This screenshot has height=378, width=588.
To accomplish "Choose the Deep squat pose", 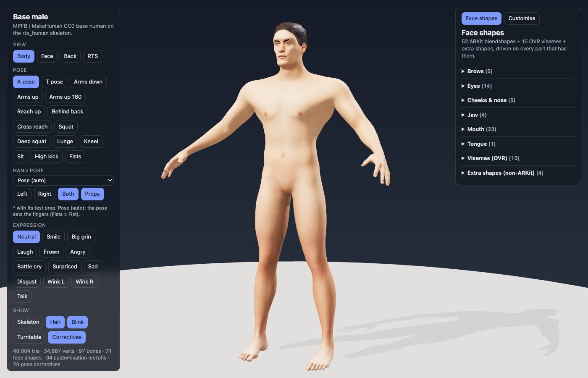I will click(x=32, y=142).
